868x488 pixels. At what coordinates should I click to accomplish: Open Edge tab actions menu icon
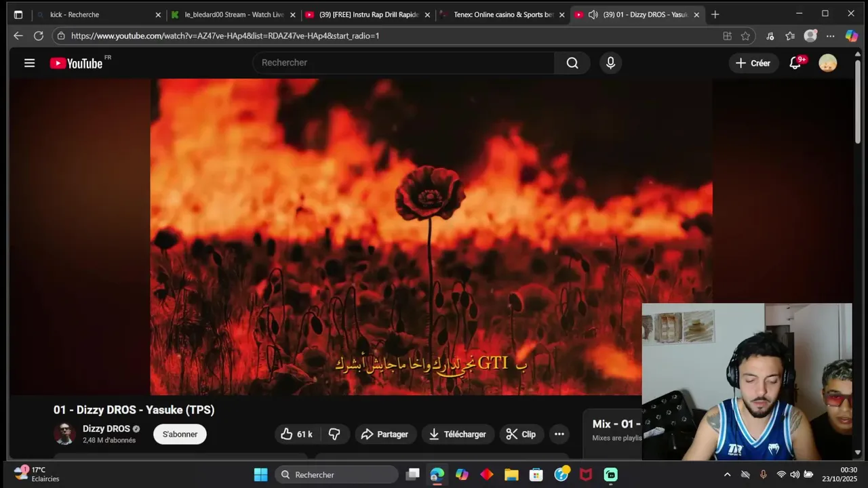pos(18,14)
